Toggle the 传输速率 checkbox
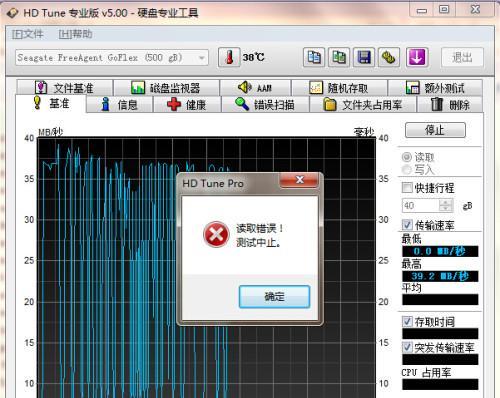This screenshot has height=398, width=500. pyautogui.click(x=407, y=225)
